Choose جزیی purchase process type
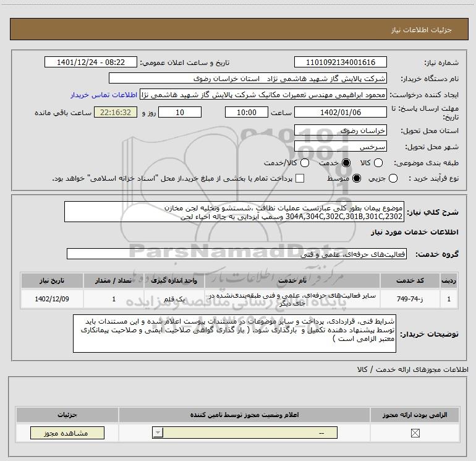 click(x=393, y=178)
